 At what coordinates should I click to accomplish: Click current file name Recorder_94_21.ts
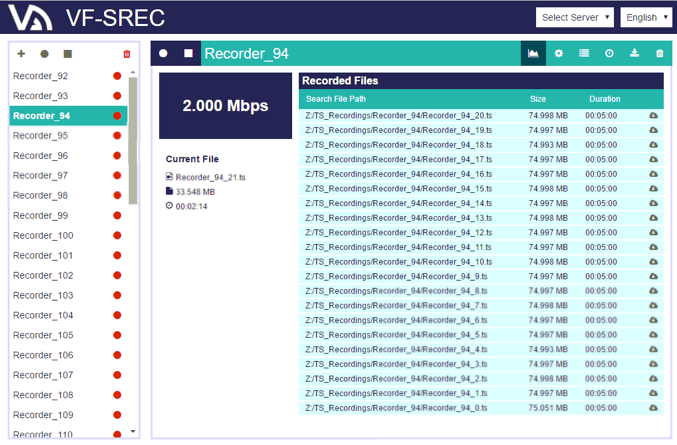[210, 177]
